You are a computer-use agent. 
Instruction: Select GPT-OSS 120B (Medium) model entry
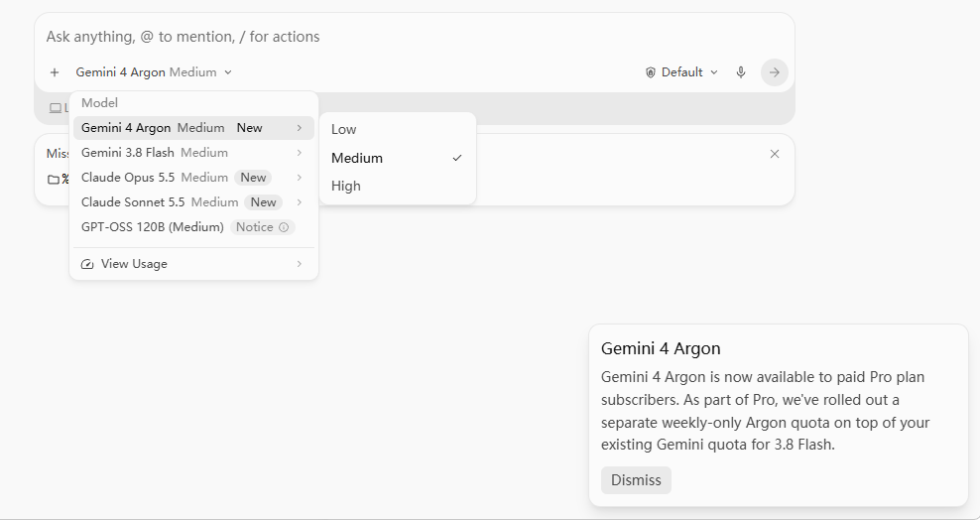(x=193, y=227)
